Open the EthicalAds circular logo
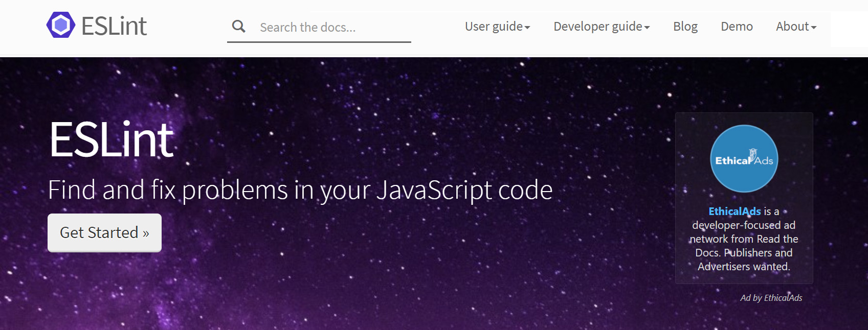 [x=744, y=159]
